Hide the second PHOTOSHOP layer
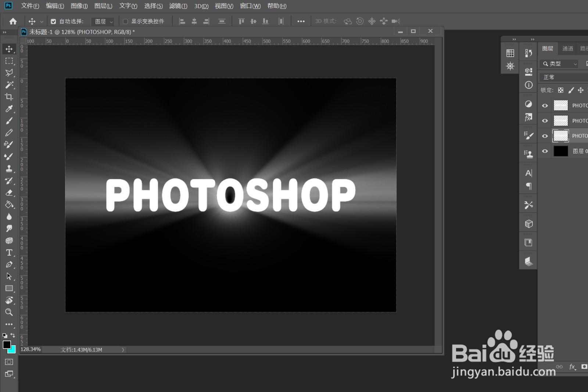 click(545, 121)
